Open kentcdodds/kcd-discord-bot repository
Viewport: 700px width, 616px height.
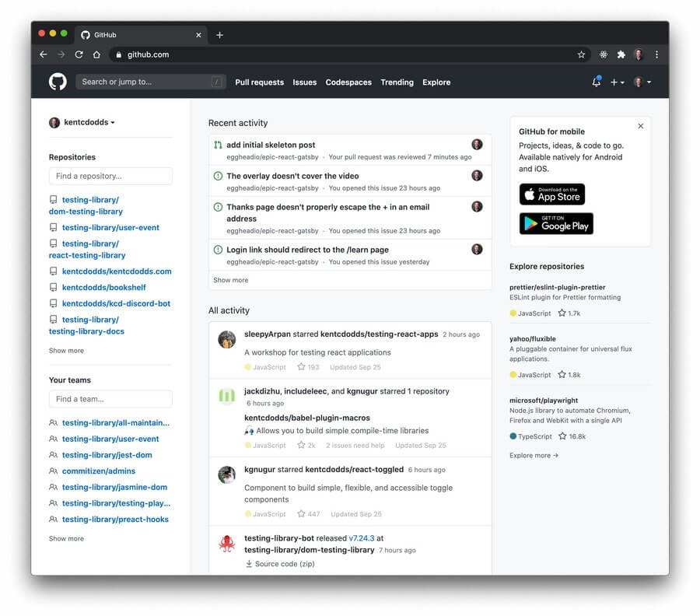(116, 303)
